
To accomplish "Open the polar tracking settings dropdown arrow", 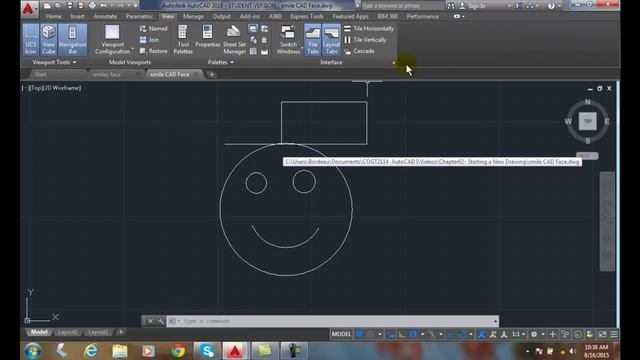I will 422,334.
